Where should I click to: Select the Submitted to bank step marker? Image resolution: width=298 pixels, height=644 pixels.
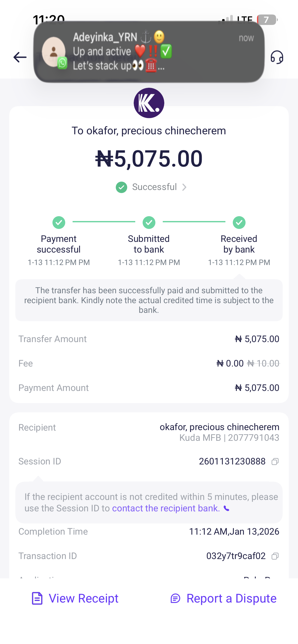(149, 223)
